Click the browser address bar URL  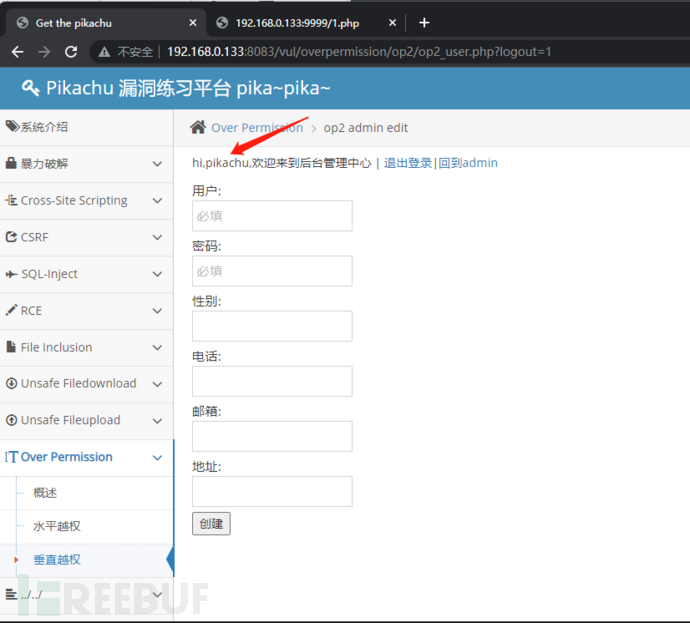[359, 52]
